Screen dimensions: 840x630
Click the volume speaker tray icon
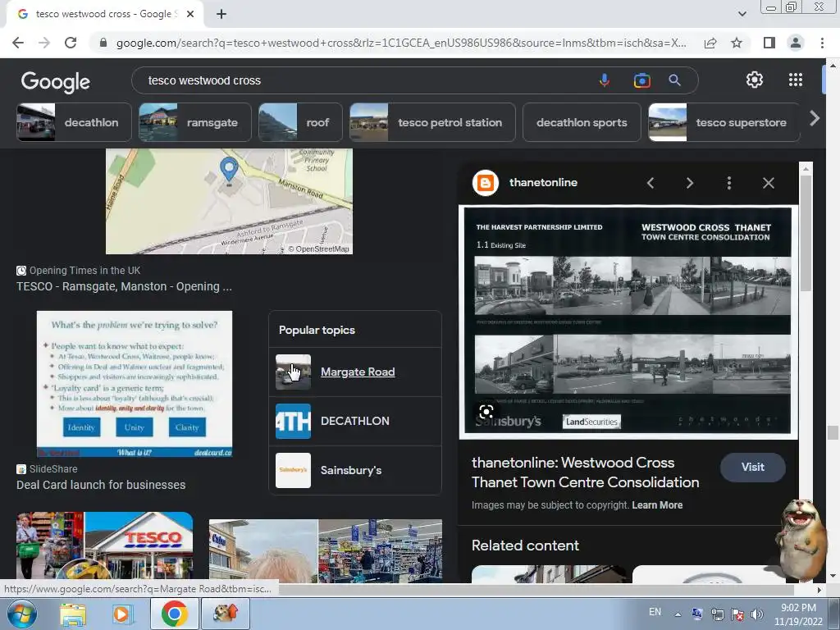coord(757,614)
